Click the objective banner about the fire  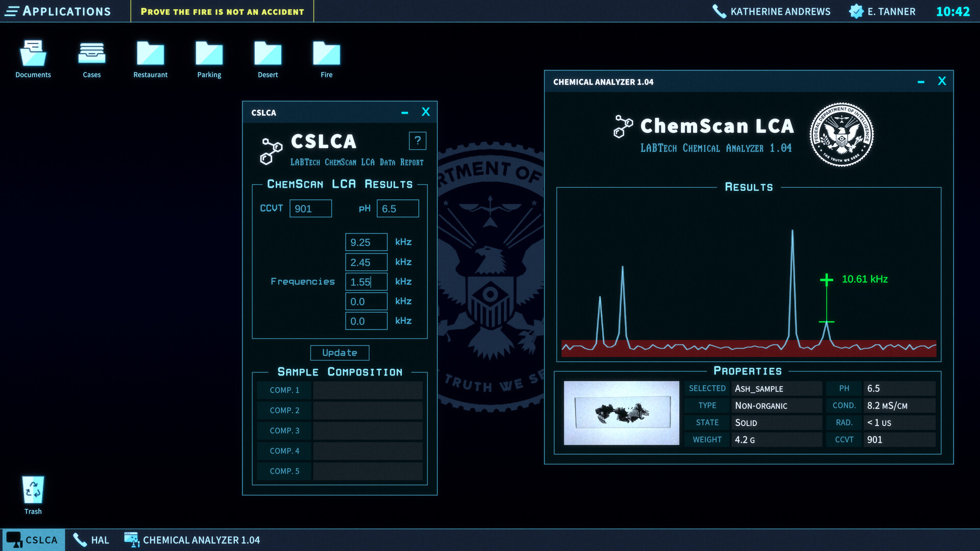222,11
